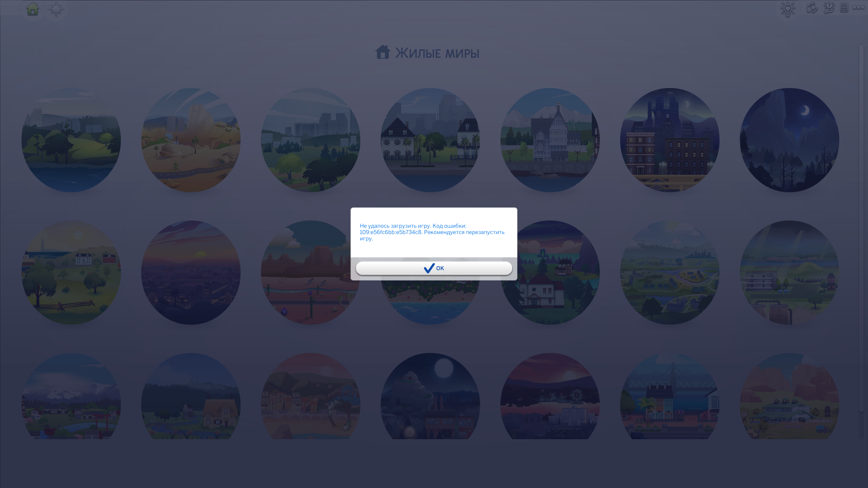
Task: Select the pink sunset ferris wheel world
Action: point(550,396)
